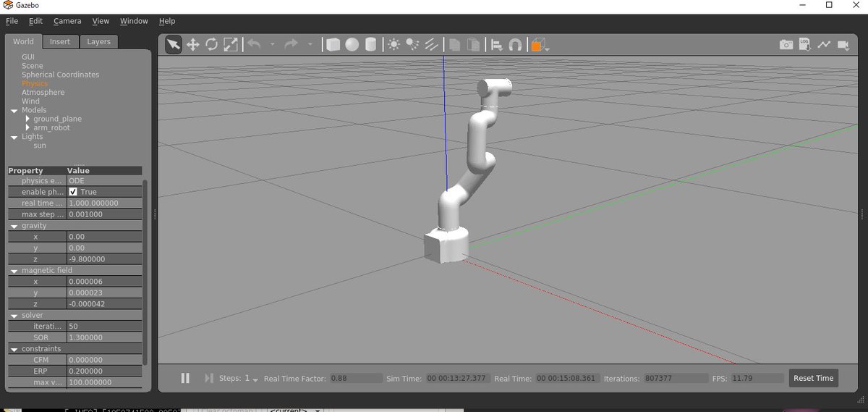Choose the selection mode arrow tool

click(174, 45)
